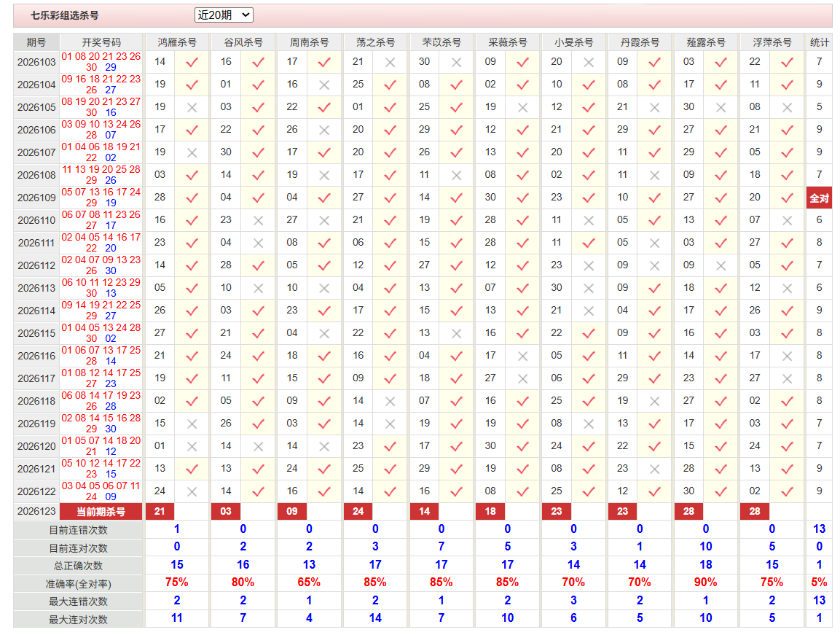Viewport: 840px width, 635px height.
Task: Click the cross mark for 鸿雁杀号 in row 2026105
Action: (x=192, y=107)
